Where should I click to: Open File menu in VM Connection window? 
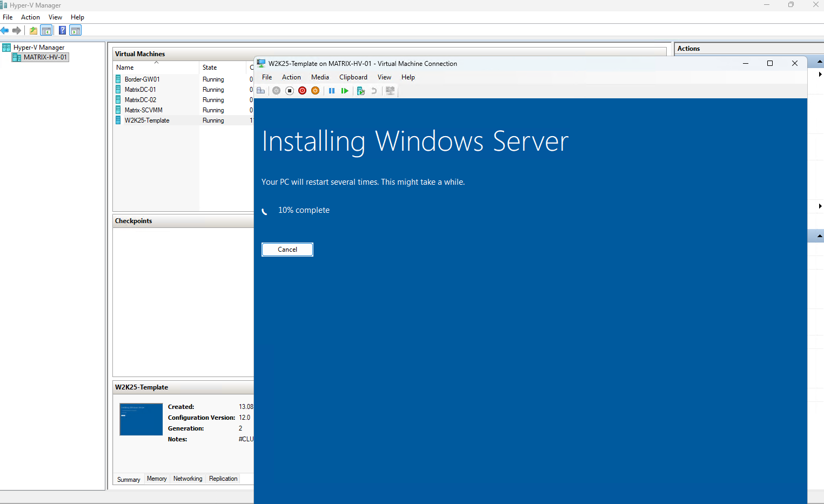coord(267,77)
